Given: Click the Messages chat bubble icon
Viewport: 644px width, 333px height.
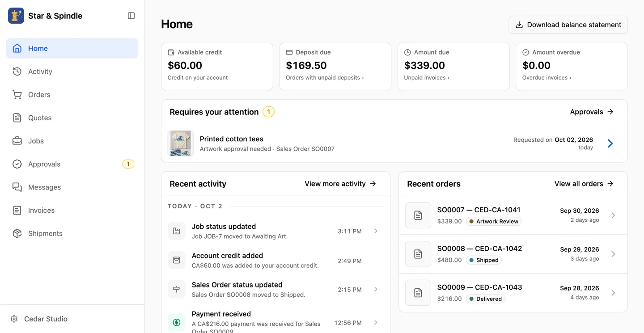Looking at the screenshot, I should [x=17, y=187].
